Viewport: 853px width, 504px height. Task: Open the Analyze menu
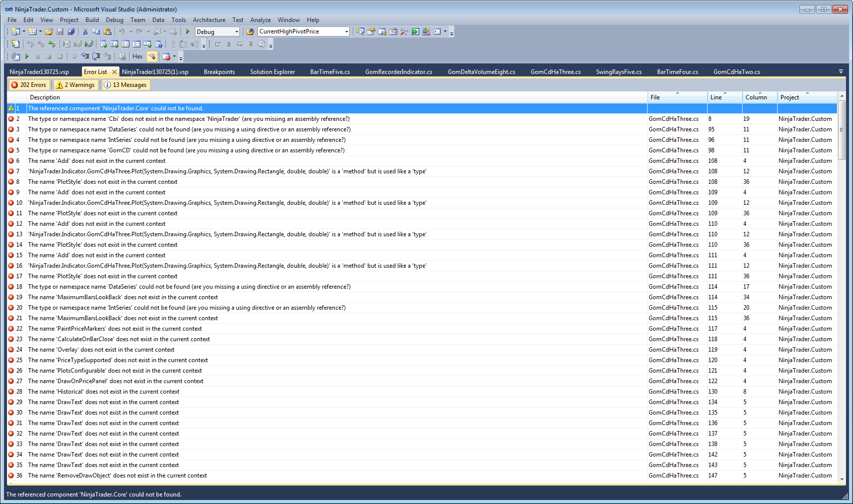260,20
